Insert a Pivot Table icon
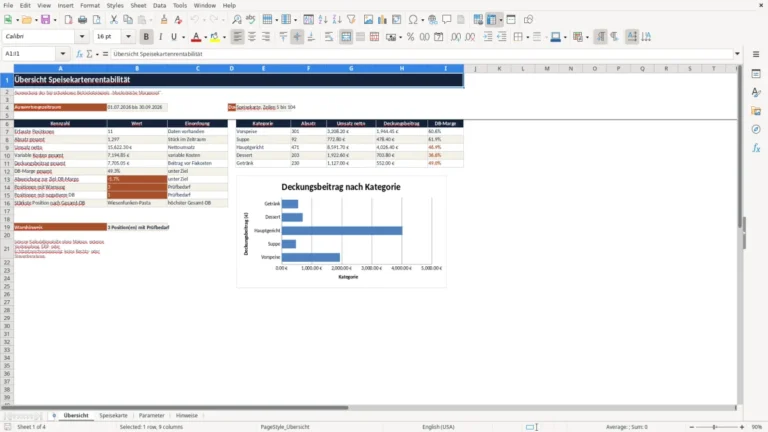Image resolution: width=768 pixels, height=432 pixels. [x=397, y=20]
